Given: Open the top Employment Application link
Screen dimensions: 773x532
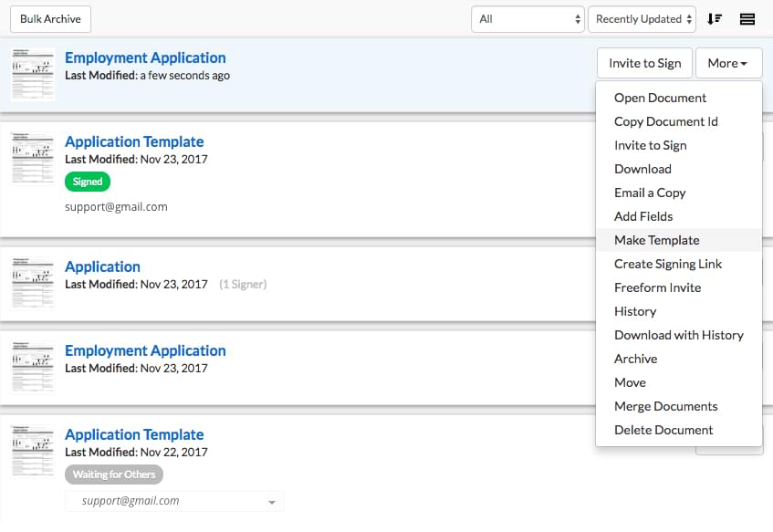Looking at the screenshot, I should point(145,57).
